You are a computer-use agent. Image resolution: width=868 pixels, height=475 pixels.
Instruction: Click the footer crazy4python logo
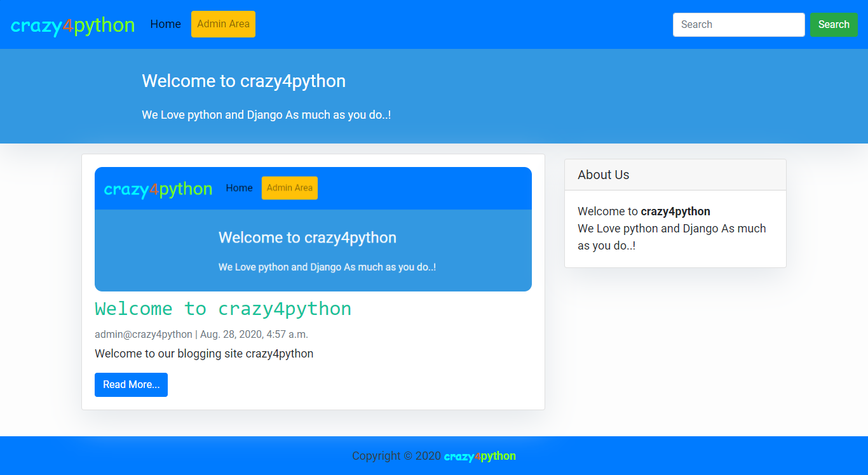tap(479, 456)
